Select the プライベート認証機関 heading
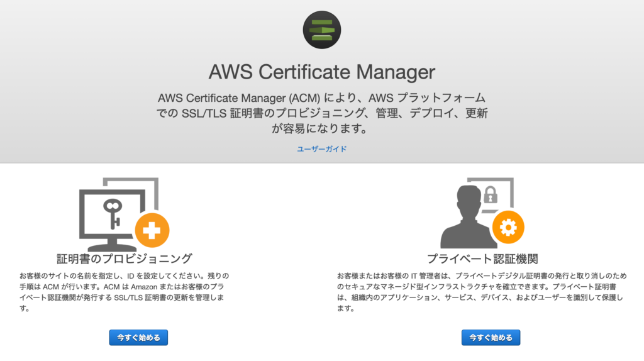Viewport: 644px width, 361px height. (482, 258)
